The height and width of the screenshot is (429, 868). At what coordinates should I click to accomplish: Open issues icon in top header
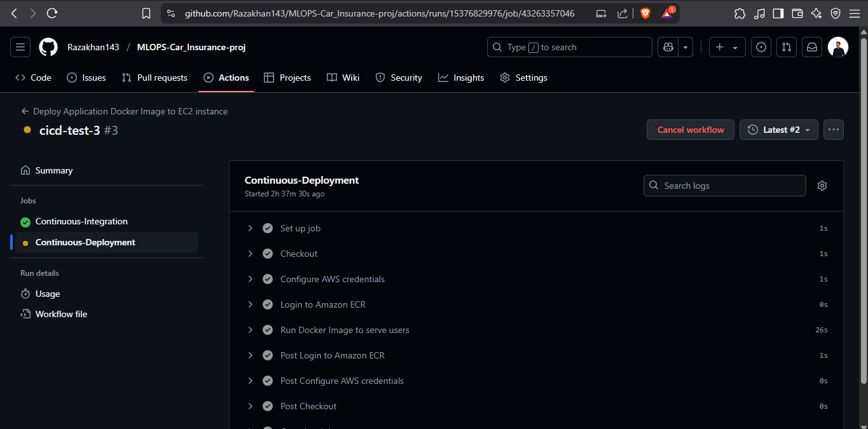tap(761, 47)
